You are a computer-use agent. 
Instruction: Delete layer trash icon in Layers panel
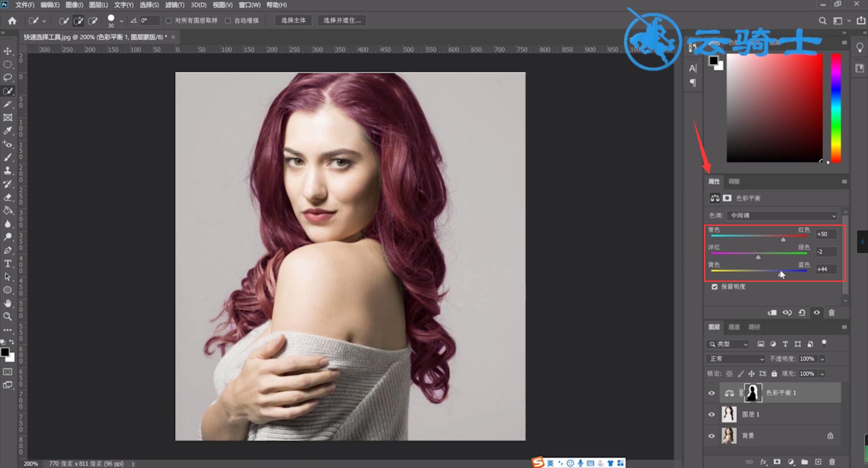(832, 462)
